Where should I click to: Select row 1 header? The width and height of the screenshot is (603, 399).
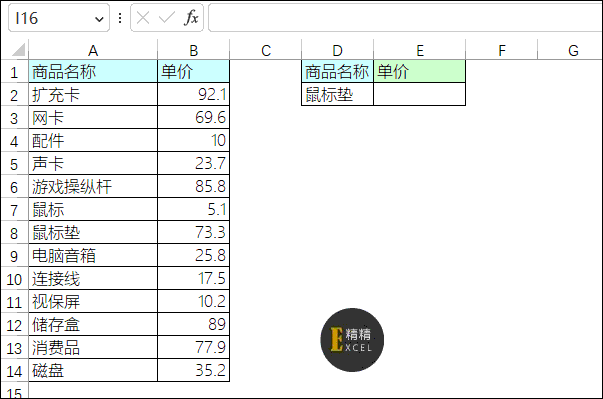coord(14,71)
